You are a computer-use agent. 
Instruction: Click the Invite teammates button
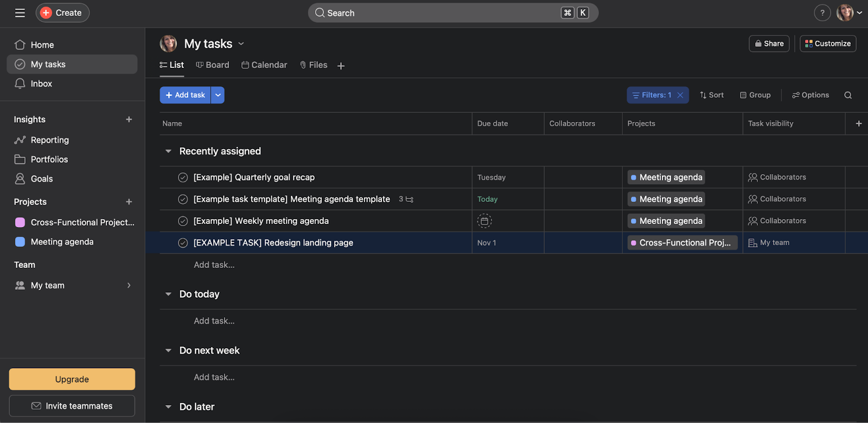click(72, 406)
